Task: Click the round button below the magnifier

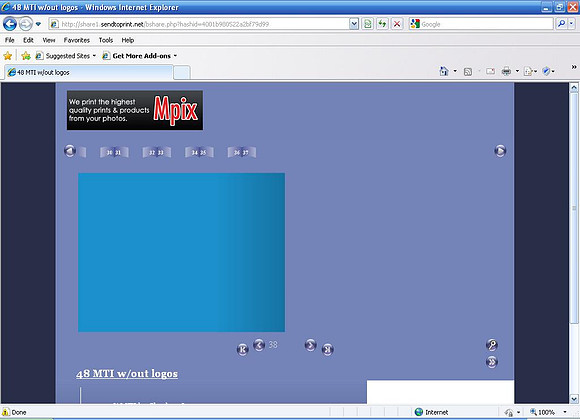Action: [492, 362]
